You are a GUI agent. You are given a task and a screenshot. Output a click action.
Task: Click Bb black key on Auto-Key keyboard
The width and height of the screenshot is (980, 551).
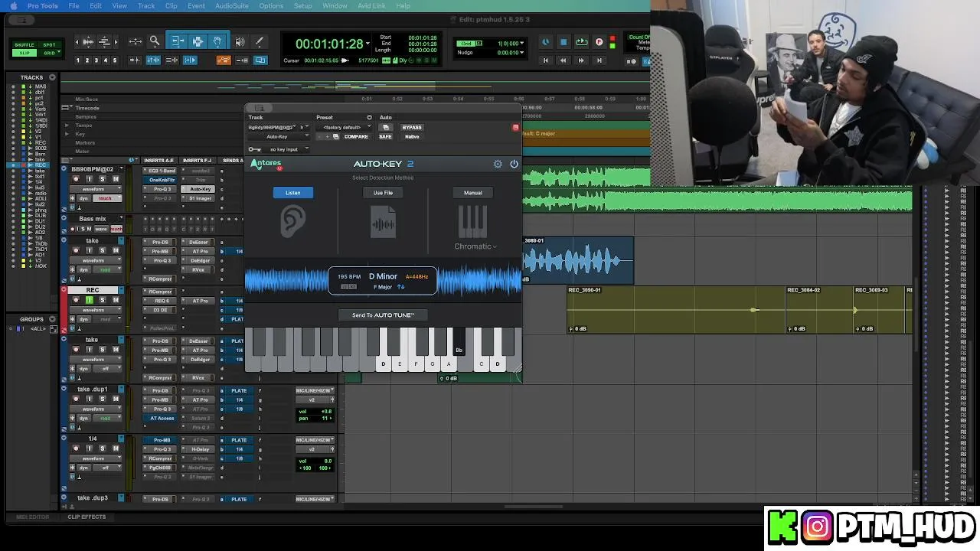coord(459,341)
